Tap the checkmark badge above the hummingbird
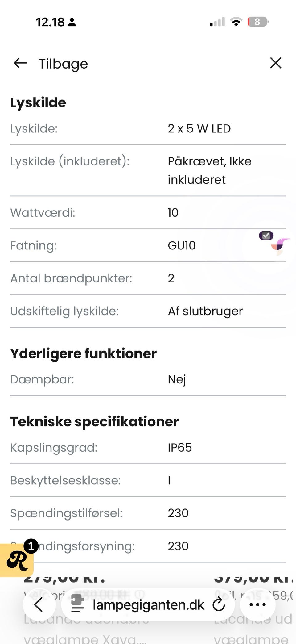The width and height of the screenshot is (296, 644). 266,236
